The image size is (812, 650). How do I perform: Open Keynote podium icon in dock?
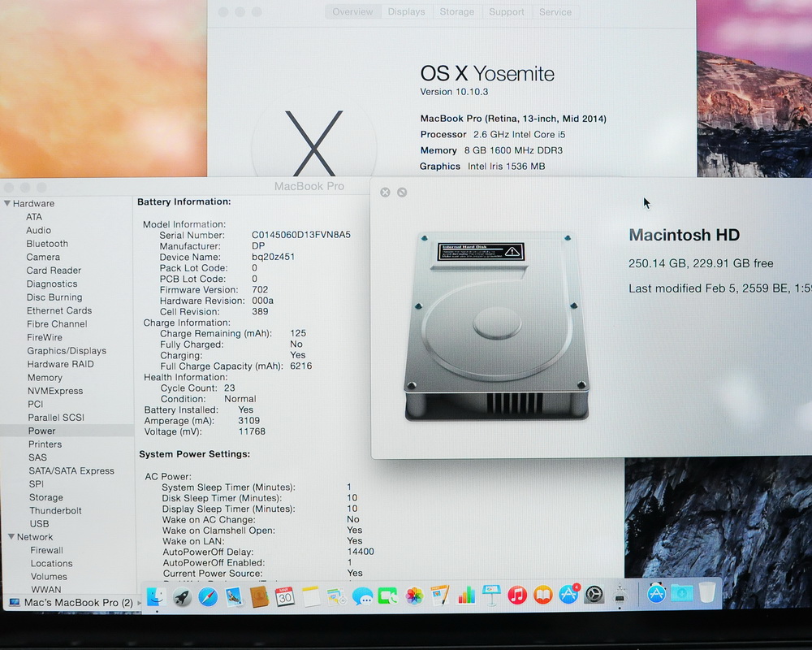click(x=491, y=595)
